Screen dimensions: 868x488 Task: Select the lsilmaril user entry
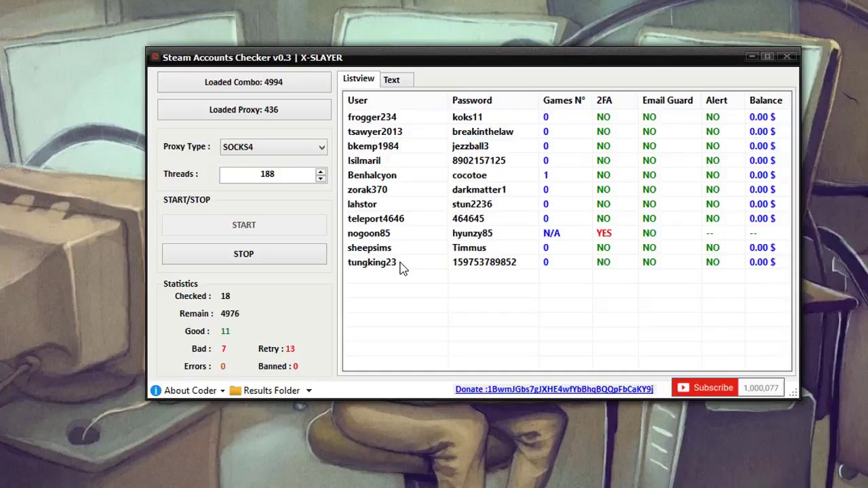point(364,161)
